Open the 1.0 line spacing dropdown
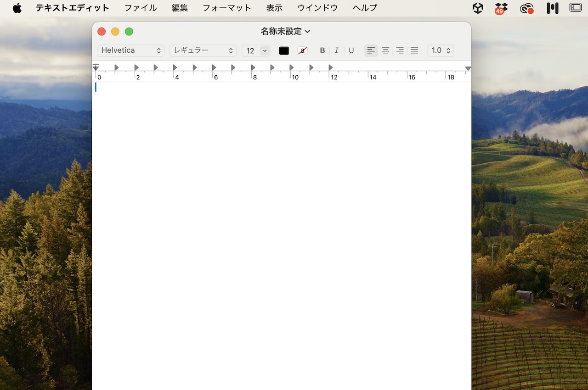588x390 pixels. [x=441, y=50]
